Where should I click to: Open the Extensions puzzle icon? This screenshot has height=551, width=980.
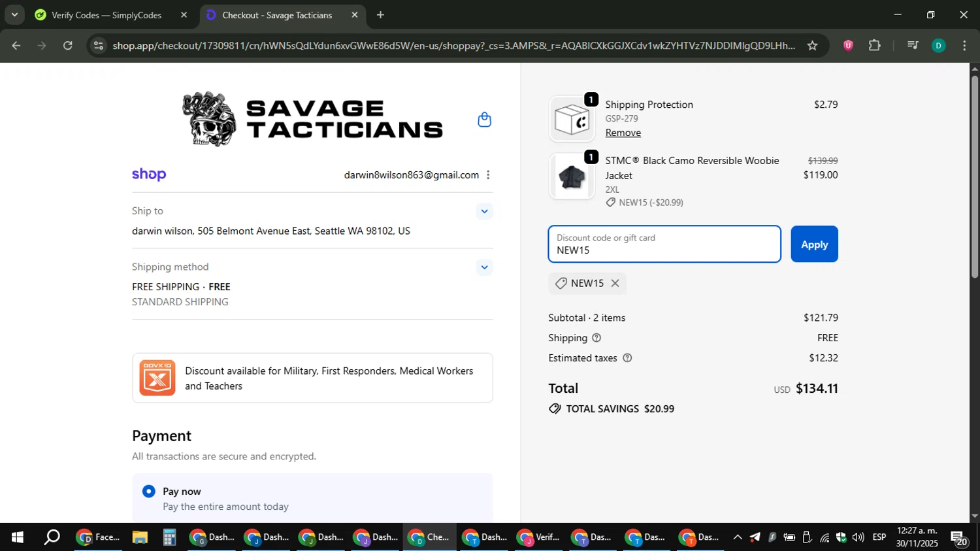[x=875, y=46]
